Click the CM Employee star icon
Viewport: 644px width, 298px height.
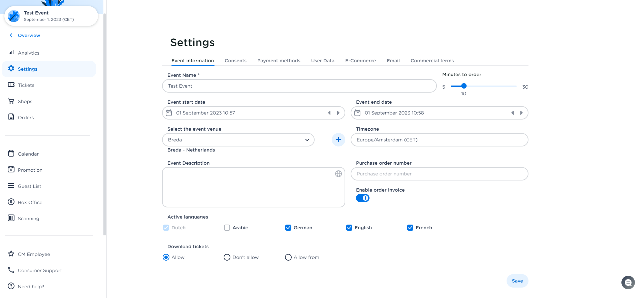pyautogui.click(x=11, y=254)
